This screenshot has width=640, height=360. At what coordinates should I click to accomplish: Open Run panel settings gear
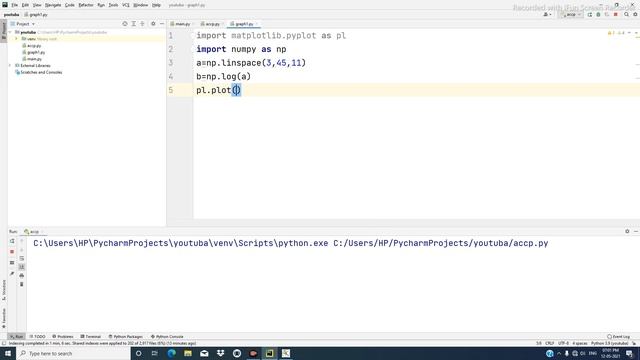pyautogui.click(x=627, y=231)
